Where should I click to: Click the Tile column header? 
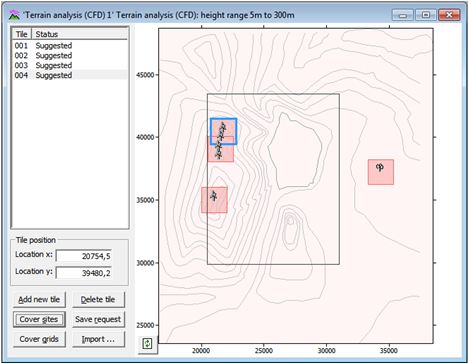22,34
